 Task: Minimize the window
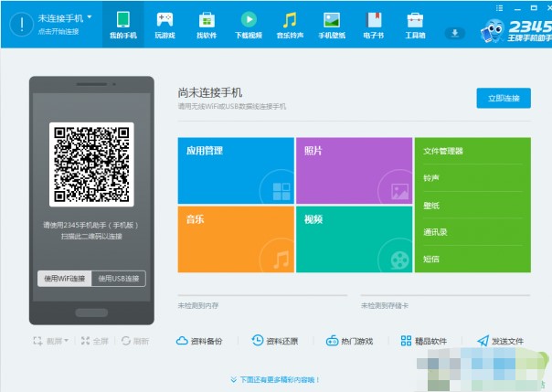click(517, 8)
